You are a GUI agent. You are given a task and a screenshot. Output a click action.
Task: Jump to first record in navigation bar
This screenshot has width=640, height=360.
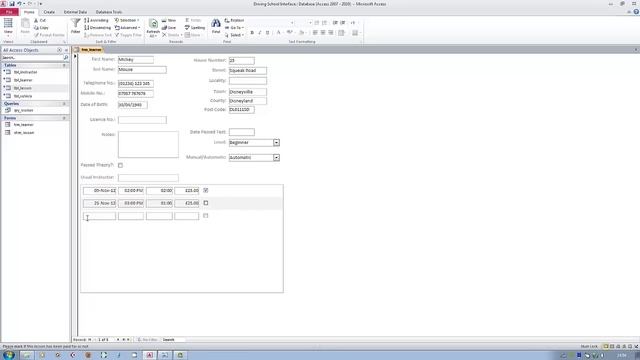(x=89, y=340)
